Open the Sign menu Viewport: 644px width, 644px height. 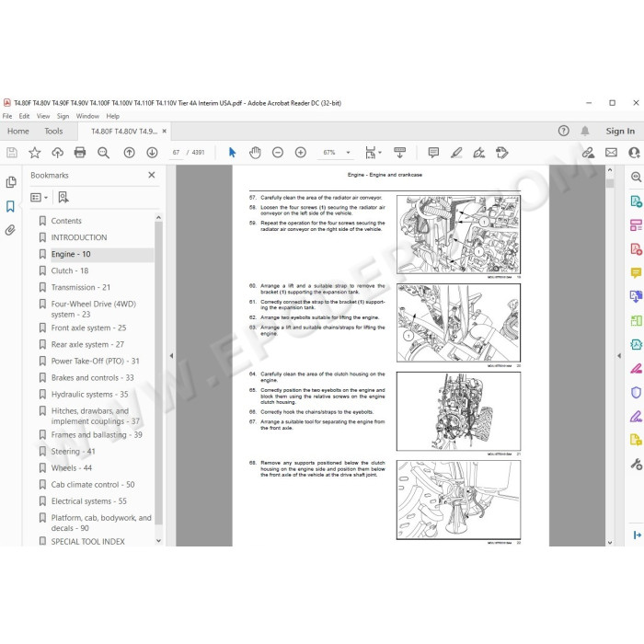coord(63,116)
